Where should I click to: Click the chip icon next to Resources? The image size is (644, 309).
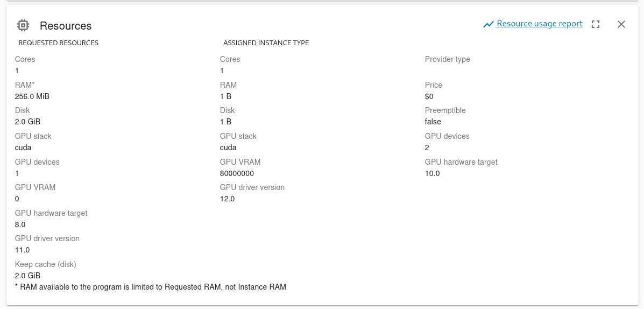pos(23,25)
